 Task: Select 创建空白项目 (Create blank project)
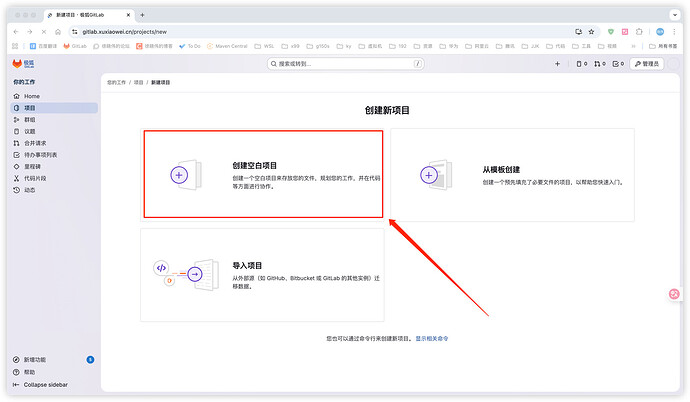[263, 173]
